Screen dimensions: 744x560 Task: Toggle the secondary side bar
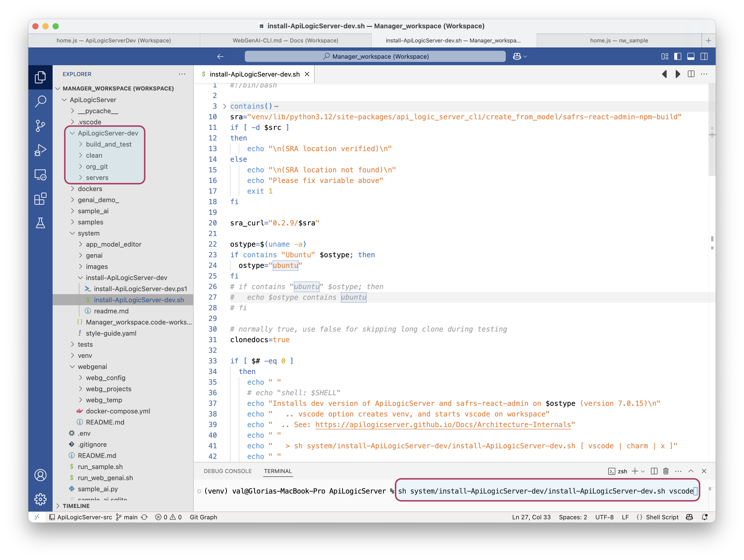(x=704, y=56)
